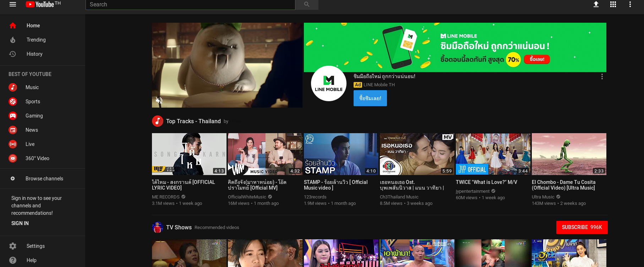Image resolution: width=644 pixels, height=267 pixels.
Task: Open the OfficialWhiteMusic channel name
Action: (247, 197)
